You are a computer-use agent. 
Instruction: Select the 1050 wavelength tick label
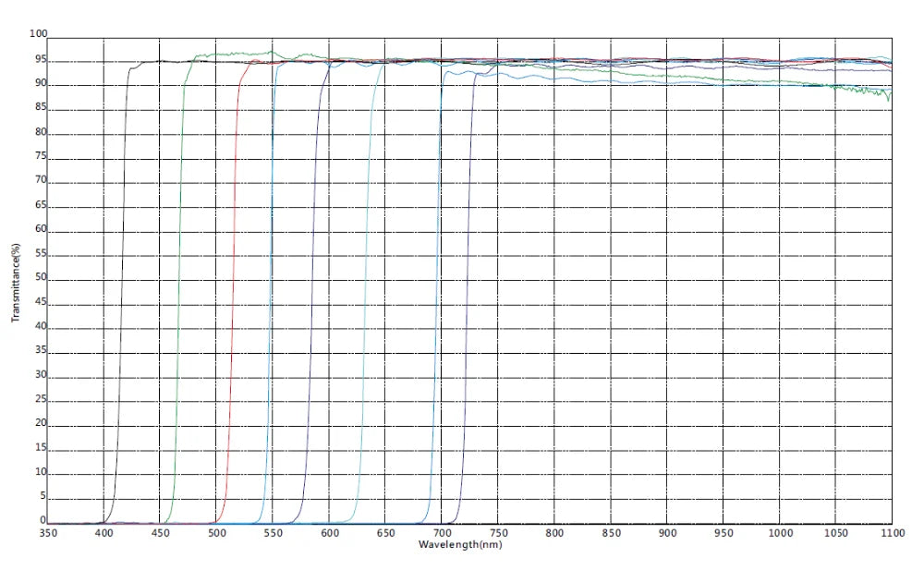(835, 533)
